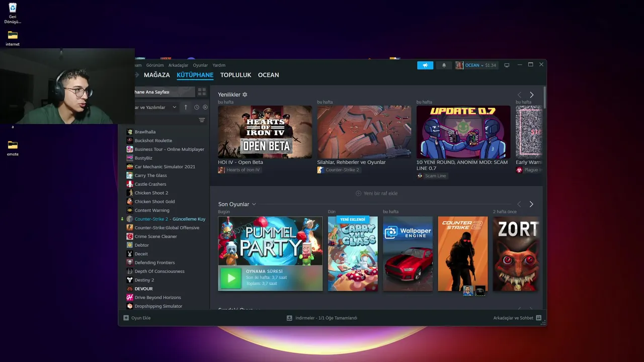
Task: Open the Arkadaşlar menu
Action: pos(178,65)
